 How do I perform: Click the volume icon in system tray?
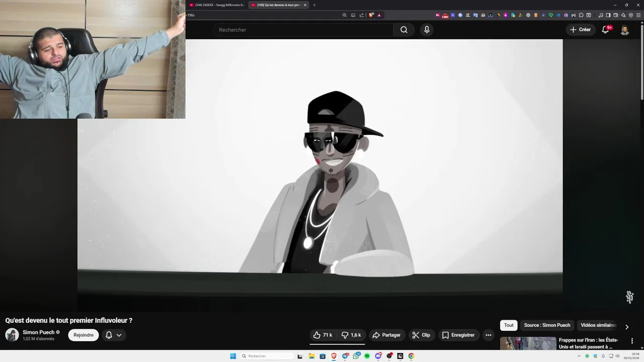tap(617, 356)
